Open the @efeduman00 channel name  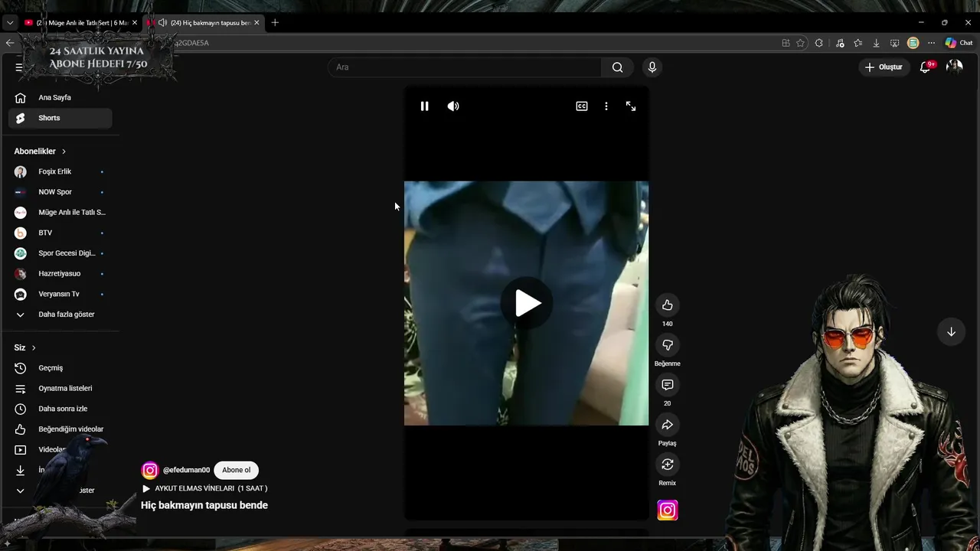coord(186,471)
